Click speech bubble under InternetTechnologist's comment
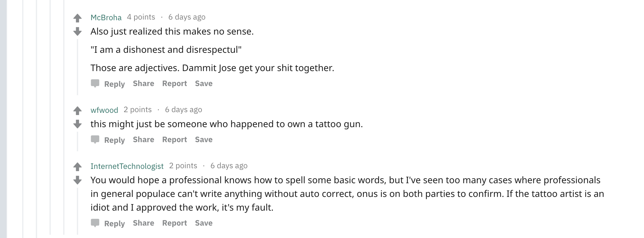The image size is (644, 238). coord(95,223)
